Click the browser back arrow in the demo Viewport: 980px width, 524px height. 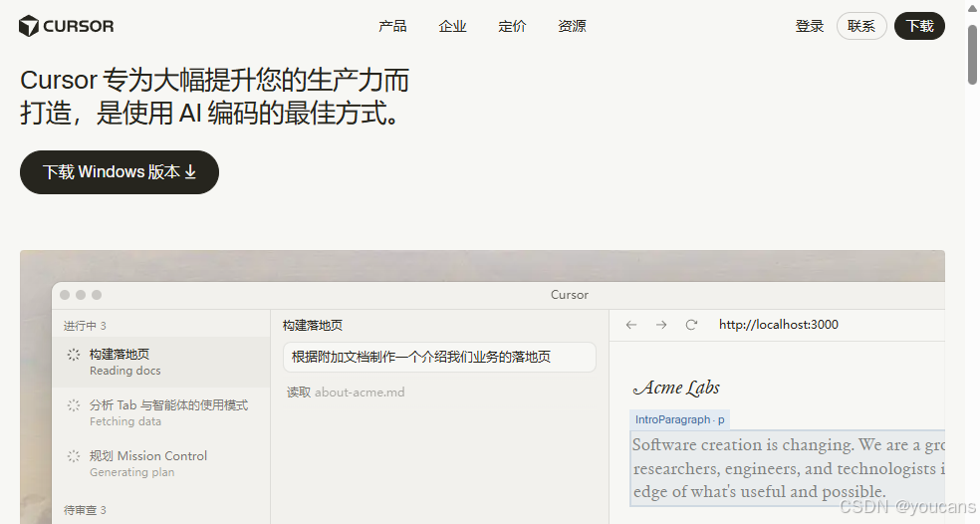point(631,325)
